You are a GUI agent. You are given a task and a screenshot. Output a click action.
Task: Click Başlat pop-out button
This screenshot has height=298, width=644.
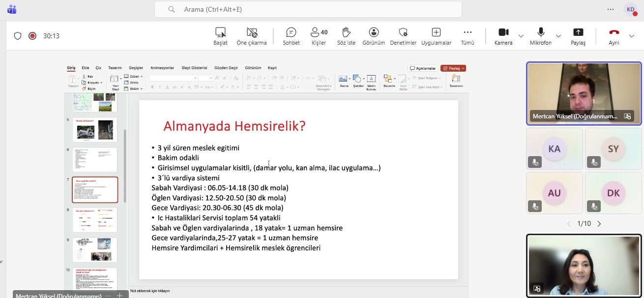tap(220, 36)
